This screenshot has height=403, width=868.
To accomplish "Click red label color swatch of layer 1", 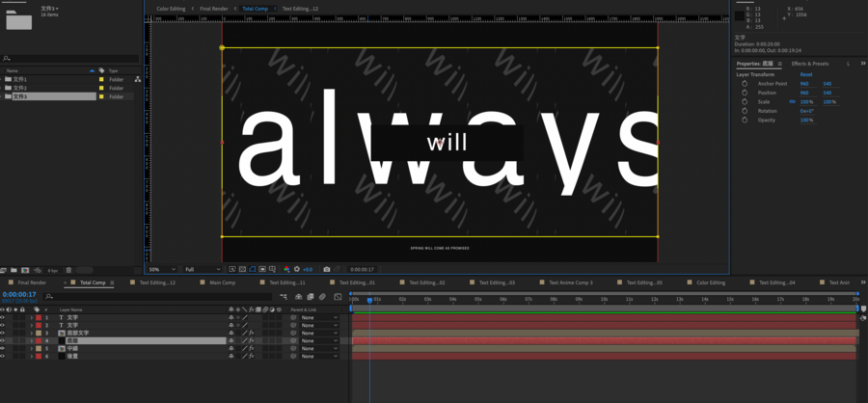I will 39,318.
